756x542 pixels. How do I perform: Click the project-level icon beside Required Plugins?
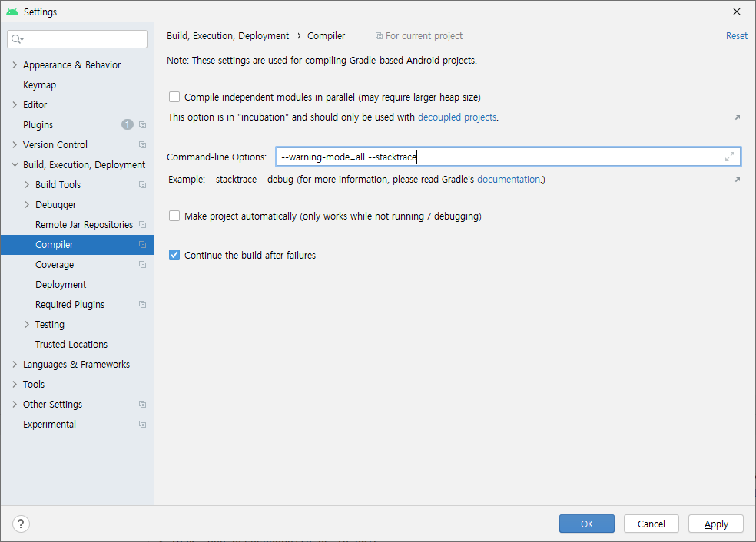[142, 305]
